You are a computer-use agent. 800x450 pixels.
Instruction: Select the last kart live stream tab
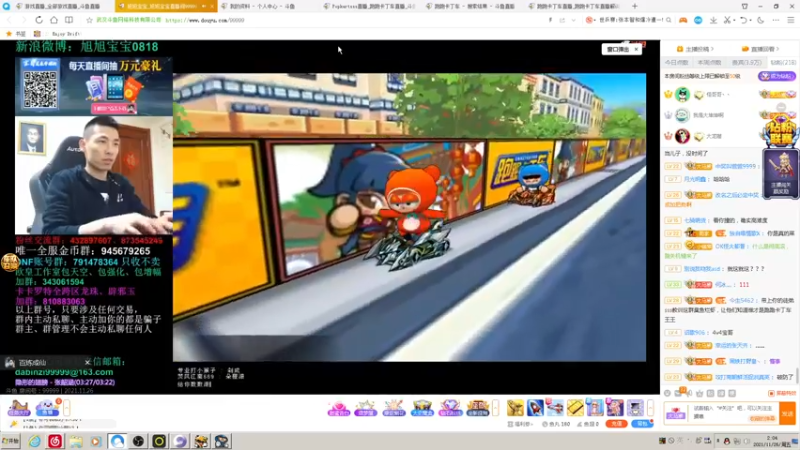(574, 6)
